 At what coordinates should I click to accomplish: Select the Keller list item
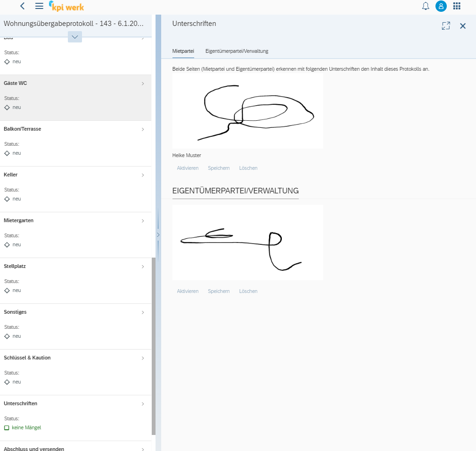coord(75,189)
